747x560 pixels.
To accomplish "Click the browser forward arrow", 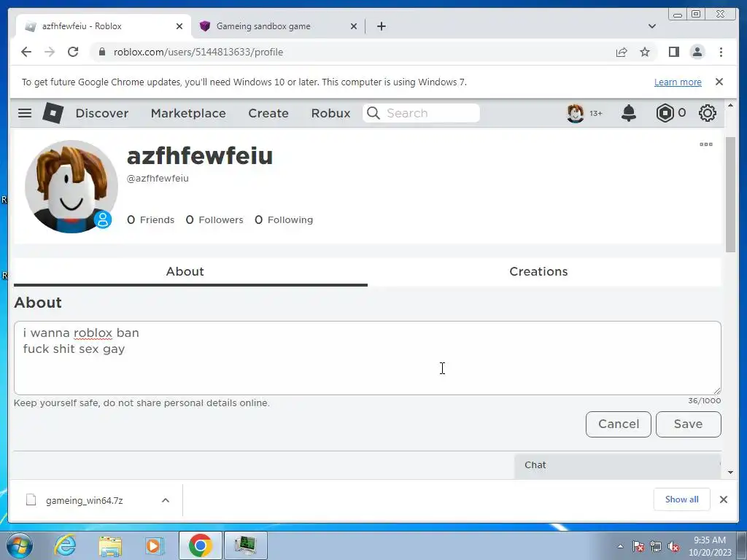I will (x=50, y=52).
